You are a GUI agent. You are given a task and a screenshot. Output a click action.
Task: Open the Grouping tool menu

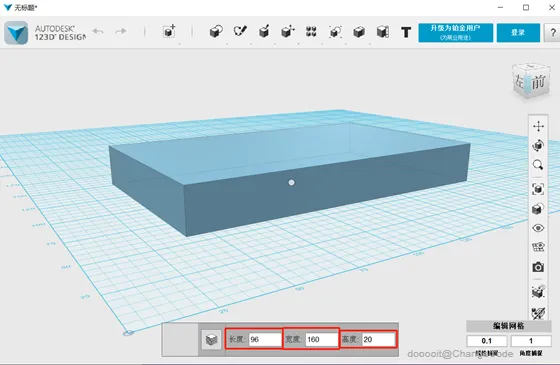[x=335, y=32]
